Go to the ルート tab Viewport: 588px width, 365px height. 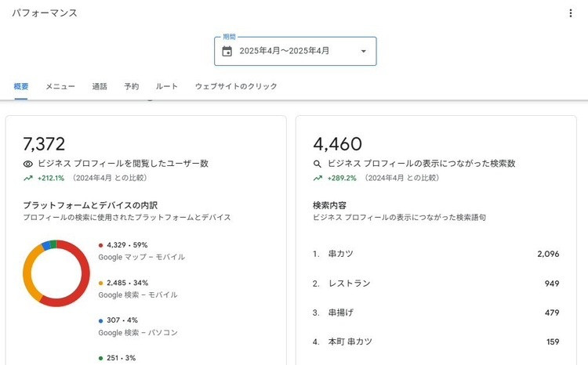click(167, 86)
